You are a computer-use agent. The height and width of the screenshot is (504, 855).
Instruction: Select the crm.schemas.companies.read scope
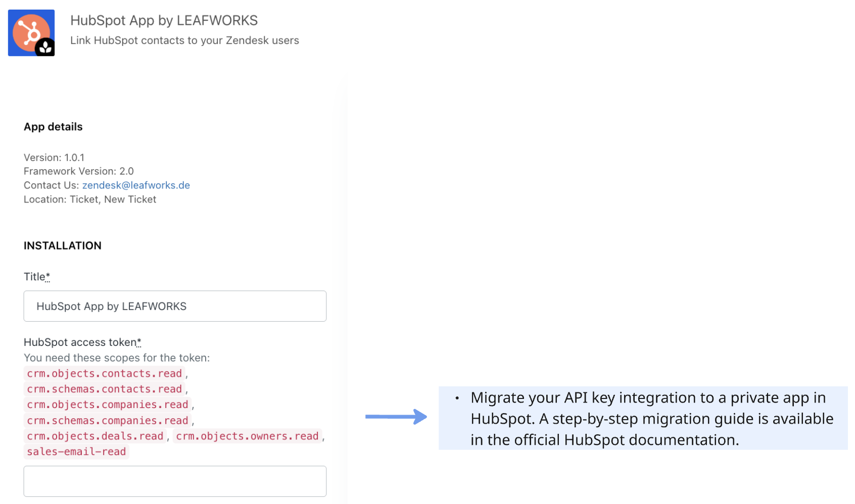pyautogui.click(x=107, y=421)
